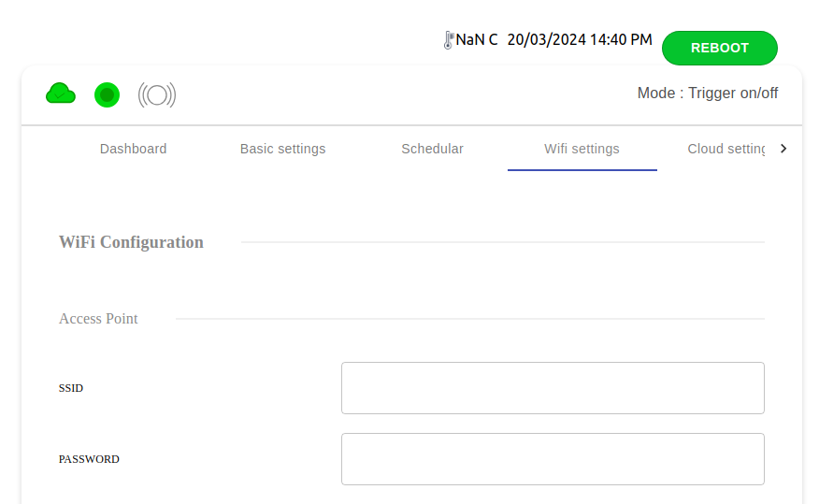Click into the PASSWORD input field
Image resolution: width=819 pixels, height=504 pixels.
tap(553, 459)
